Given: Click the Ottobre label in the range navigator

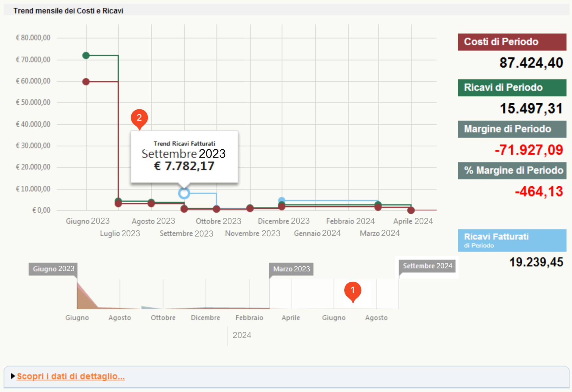Looking at the screenshot, I should coord(163,318).
